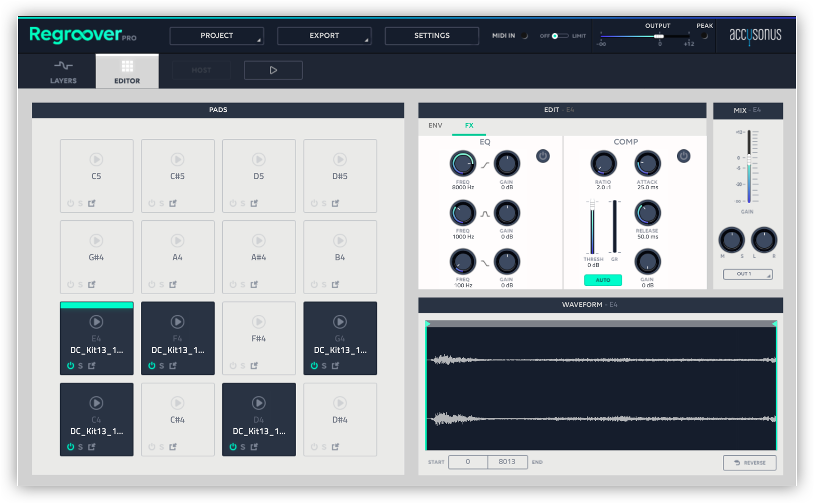Open the PROJECT dropdown menu
814x504 pixels.
217,36
